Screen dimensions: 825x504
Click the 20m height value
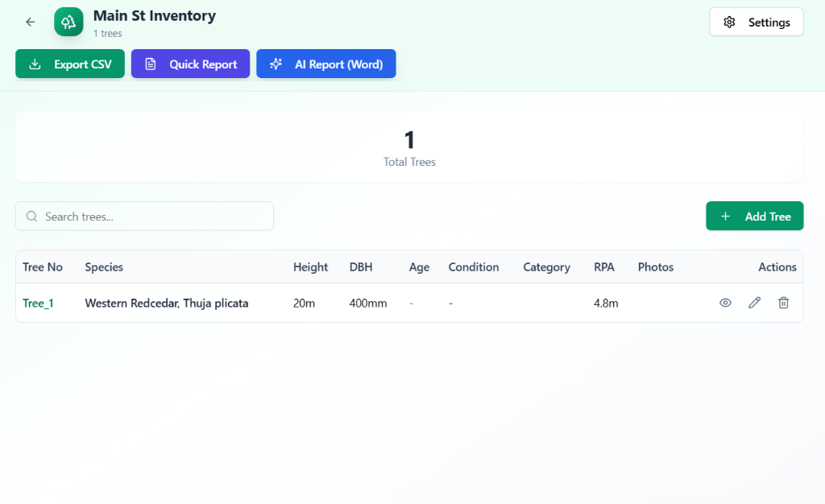pyautogui.click(x=304, y=304)
